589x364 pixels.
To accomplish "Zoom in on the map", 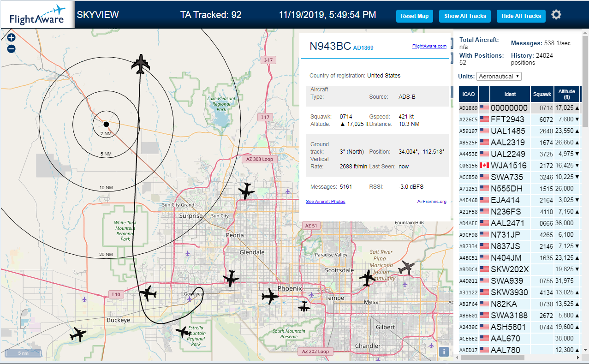I will pyautogui.click(x=12, y=38).
